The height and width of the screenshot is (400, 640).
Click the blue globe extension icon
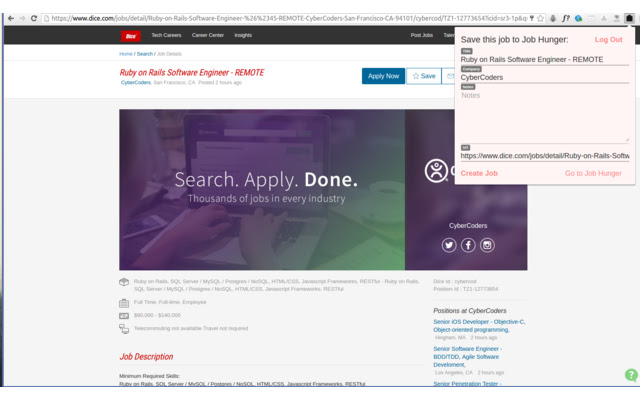pos(578,18)
